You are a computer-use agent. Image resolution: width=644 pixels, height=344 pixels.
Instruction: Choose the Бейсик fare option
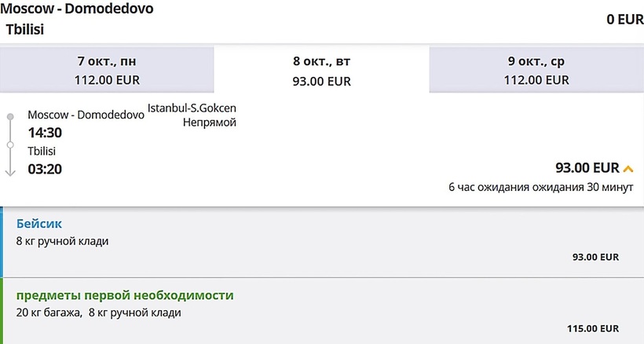tap(39, 224)
